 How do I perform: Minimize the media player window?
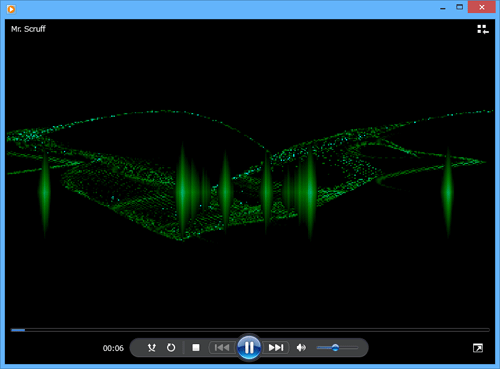tap(443, 8)
